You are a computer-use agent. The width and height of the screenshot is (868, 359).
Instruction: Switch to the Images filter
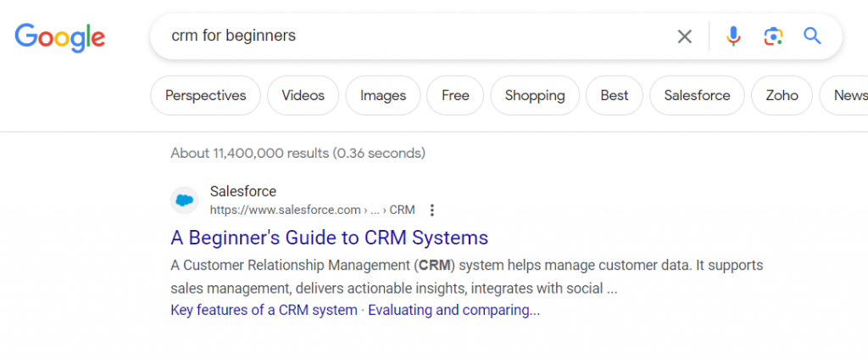click(x=383, y=96)
